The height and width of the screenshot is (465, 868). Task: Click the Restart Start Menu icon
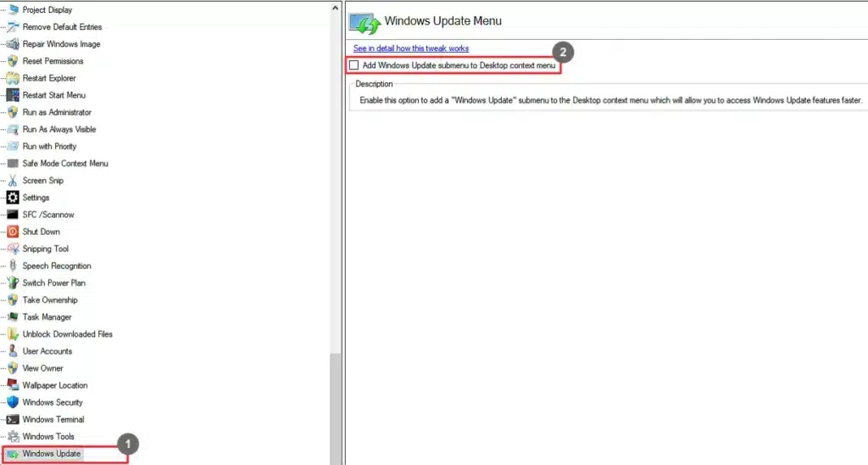(x=13, y=95)
